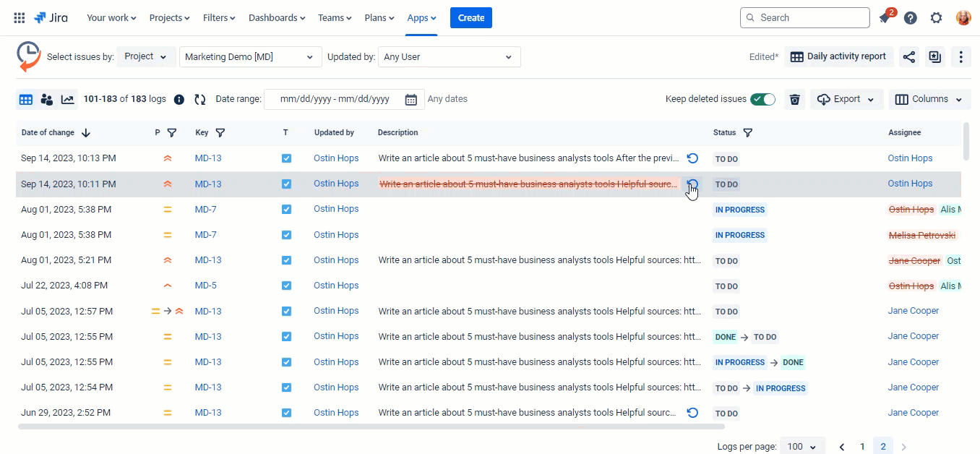Screen dimensions: 980x454
Task: Open the notifications bell
Action: (x=885, y=18)
